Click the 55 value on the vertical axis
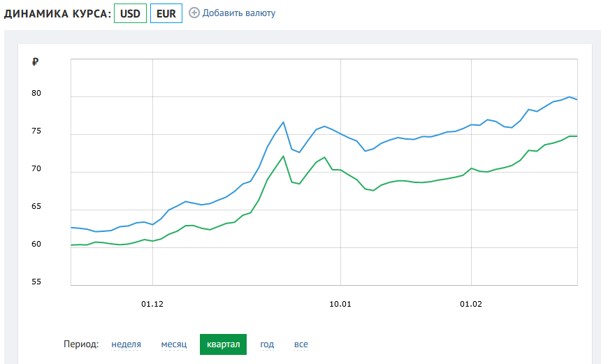Viewport: 601px width, 364px height. (x=36, y=282)
